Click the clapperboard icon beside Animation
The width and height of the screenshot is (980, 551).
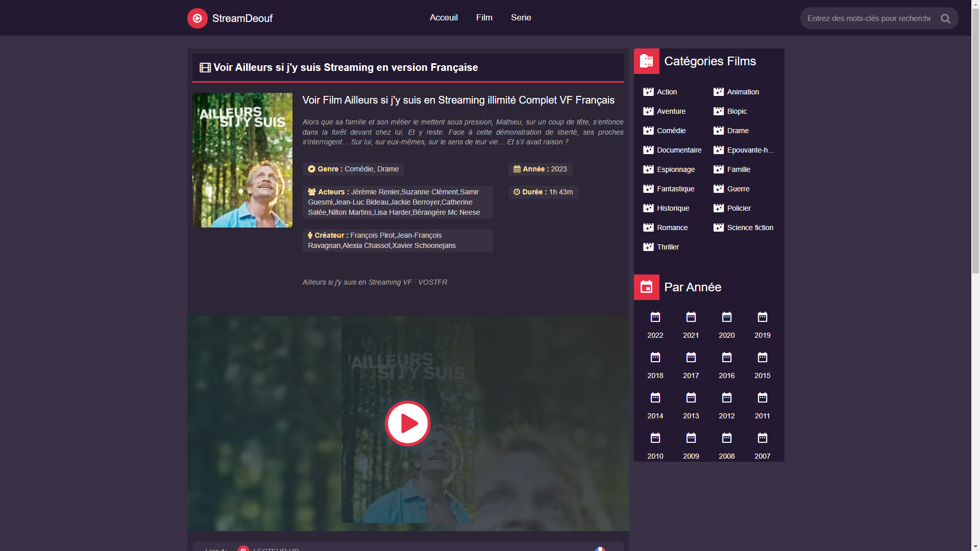pos(718,92)
